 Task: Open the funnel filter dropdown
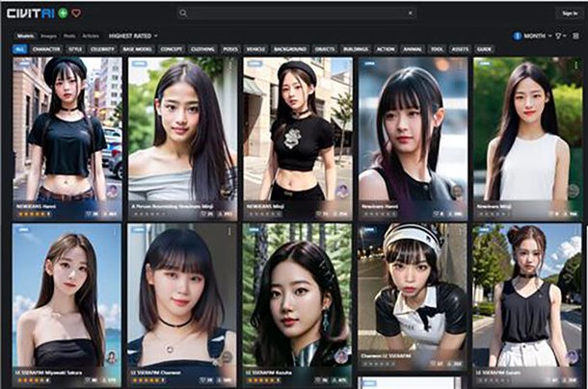[561, 36]
